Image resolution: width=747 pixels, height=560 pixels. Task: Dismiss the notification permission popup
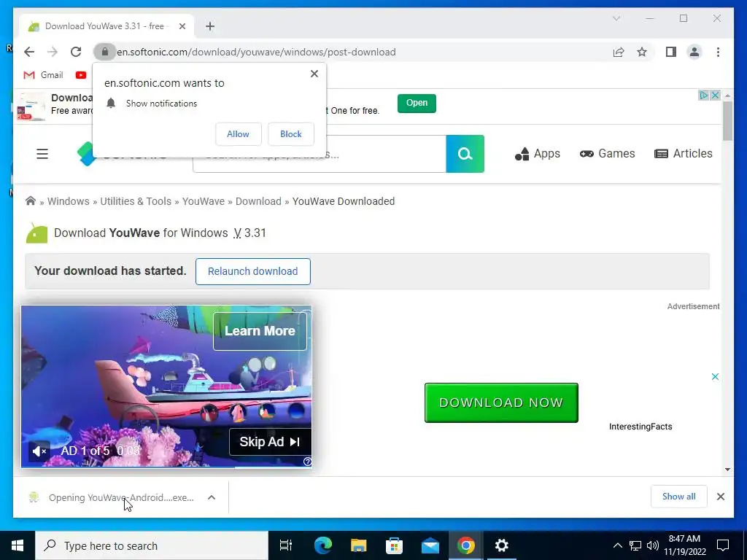click(314, 74)
